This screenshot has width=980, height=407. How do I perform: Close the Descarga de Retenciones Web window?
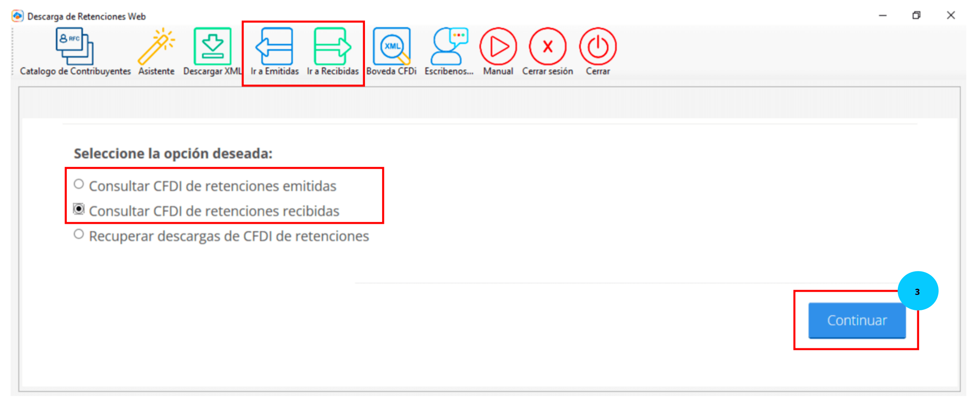point(951,15)
